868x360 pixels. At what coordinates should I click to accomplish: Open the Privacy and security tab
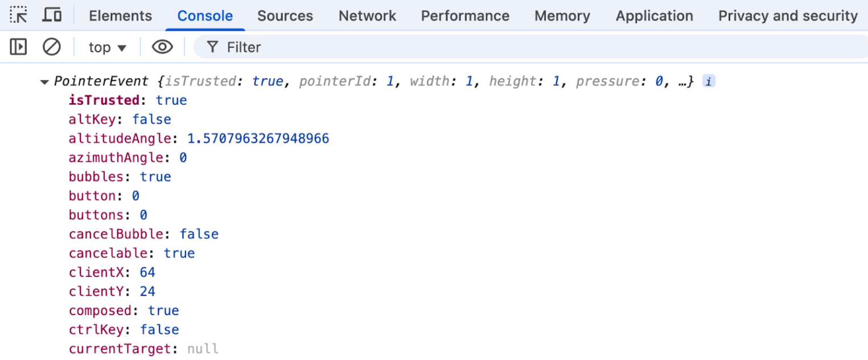pyautogui.click(x=787, y=16)
